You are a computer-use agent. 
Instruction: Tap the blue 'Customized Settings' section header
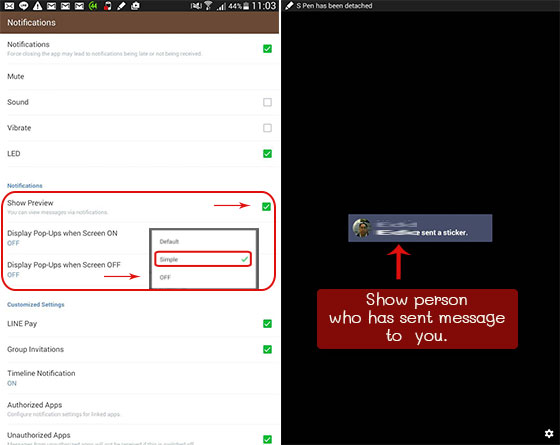(36, 305)
